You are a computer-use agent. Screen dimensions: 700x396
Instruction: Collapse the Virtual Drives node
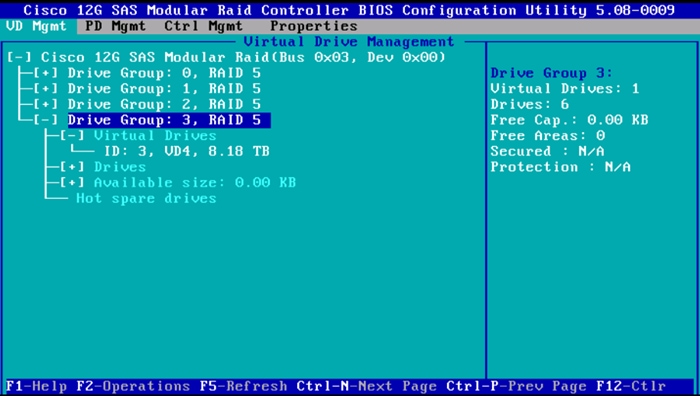click(72, 136)
